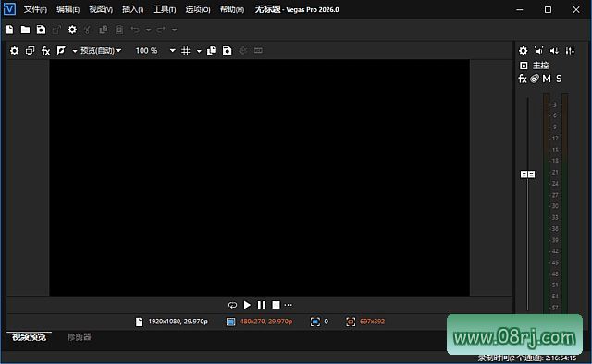Open the 工具(T) menu
Screen dimensions: 592x364
165,9
